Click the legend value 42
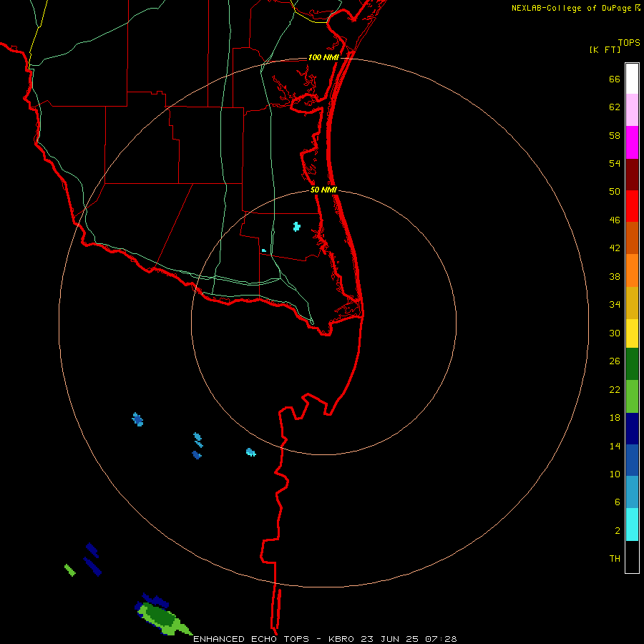This screenshot has width=644, height=644. pos(615,248)
